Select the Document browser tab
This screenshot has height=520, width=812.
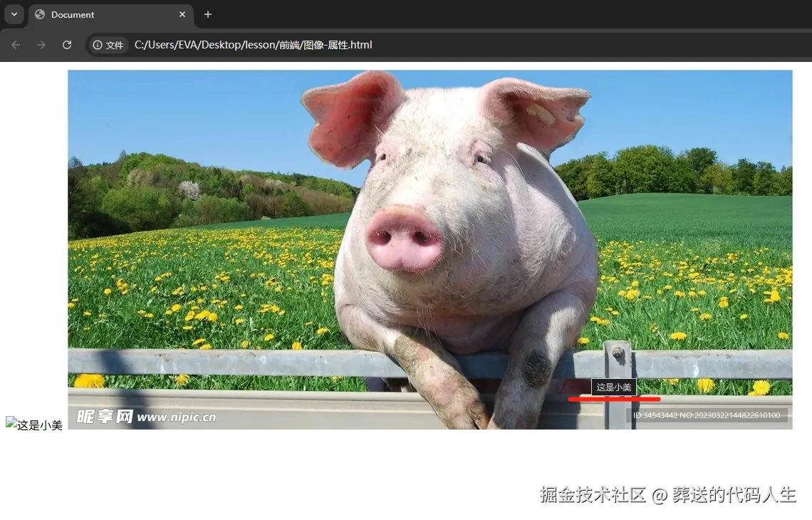pyautogui.click(x=111, y=14)
